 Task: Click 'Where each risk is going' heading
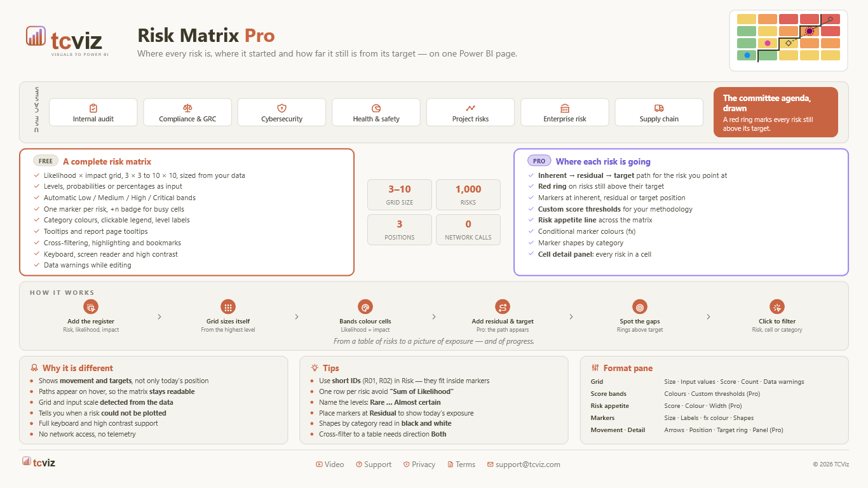[x=603, y=161]
